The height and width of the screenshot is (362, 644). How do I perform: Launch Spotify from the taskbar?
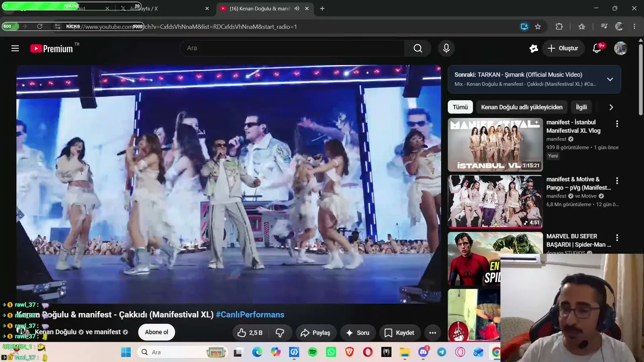click(312, 352)
